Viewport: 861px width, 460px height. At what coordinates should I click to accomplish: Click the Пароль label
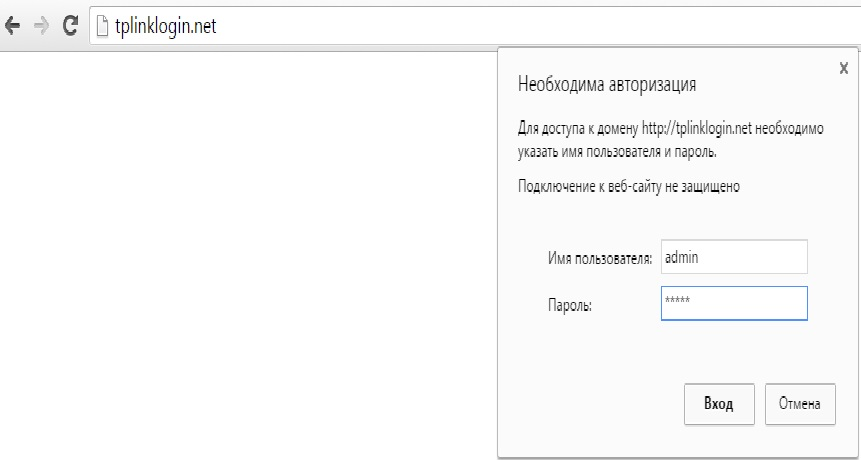(x=570, y=305)
